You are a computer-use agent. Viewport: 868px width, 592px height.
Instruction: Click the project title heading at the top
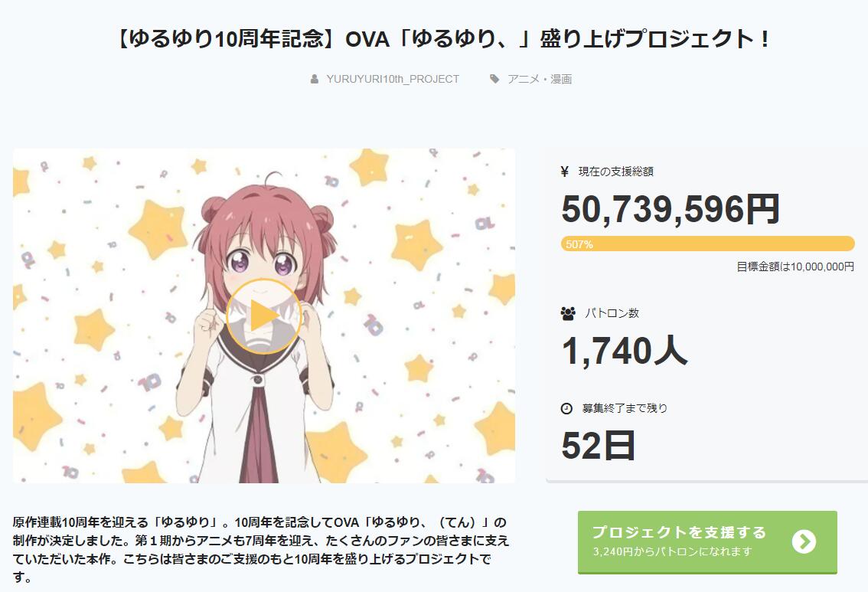[441, 39]
